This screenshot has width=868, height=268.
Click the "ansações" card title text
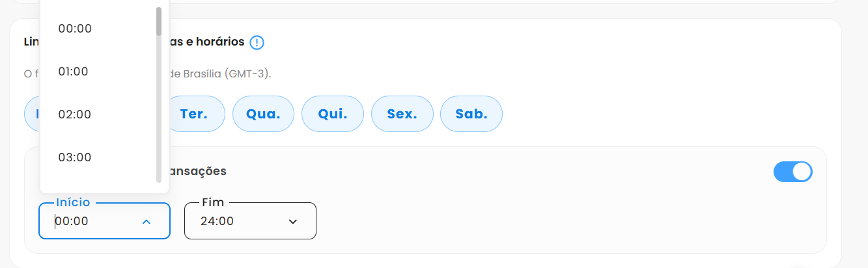tap(198, 172)
